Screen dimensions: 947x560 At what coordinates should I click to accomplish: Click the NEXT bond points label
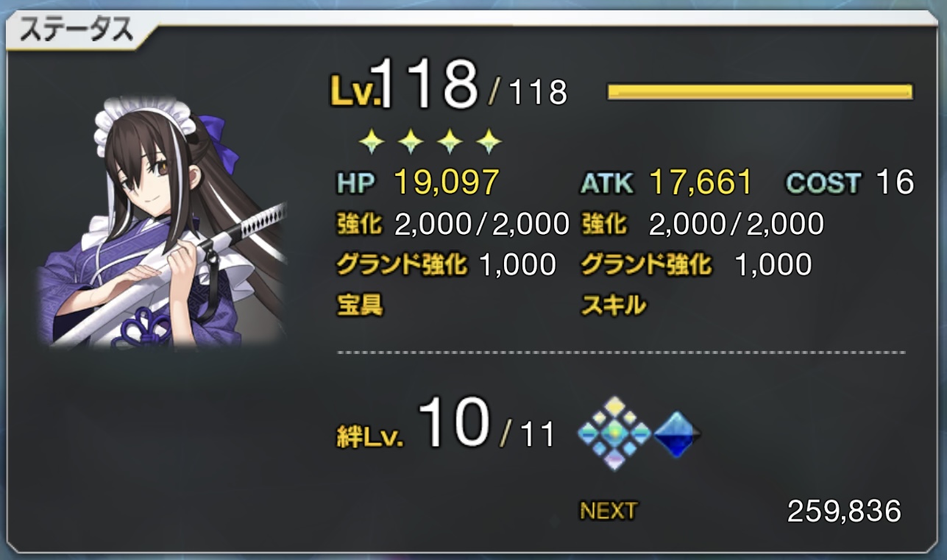(x=609, y=510)
